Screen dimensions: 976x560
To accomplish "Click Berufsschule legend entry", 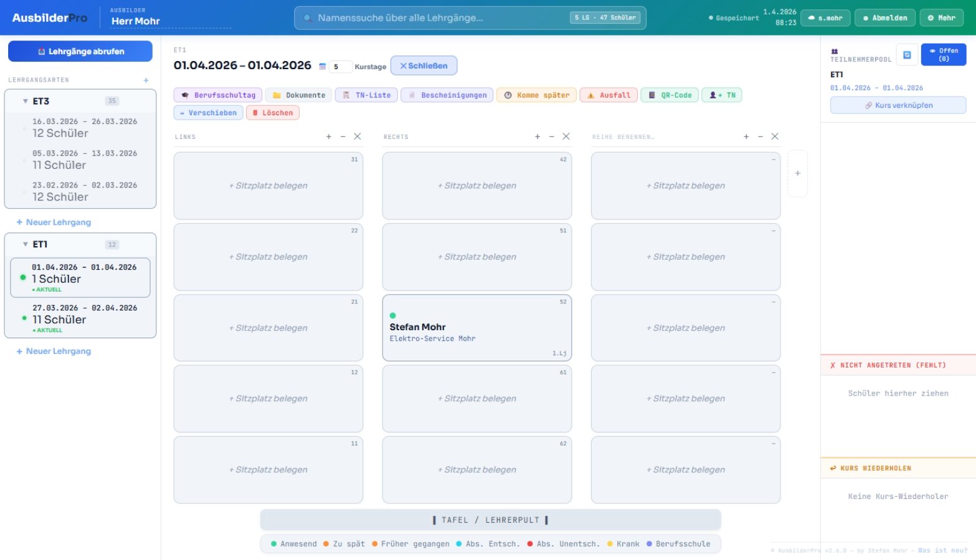I will (678, 544).
